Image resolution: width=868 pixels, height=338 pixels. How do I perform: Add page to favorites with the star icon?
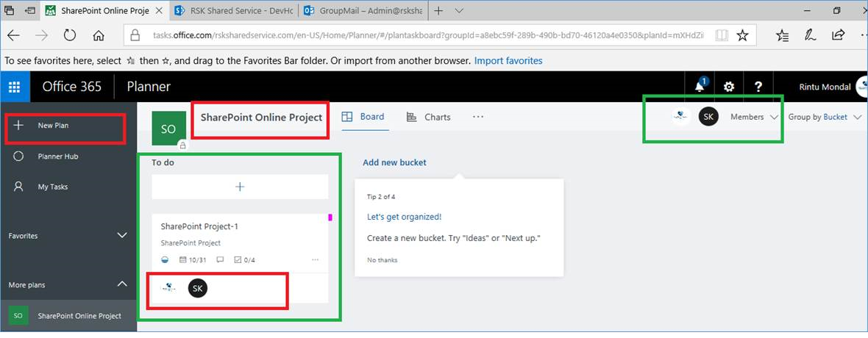coord(742,36)
